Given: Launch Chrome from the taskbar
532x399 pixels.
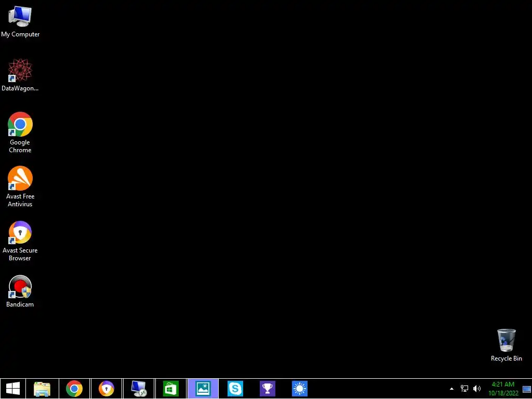Looking at the screenshot, I should click(74, 389).
